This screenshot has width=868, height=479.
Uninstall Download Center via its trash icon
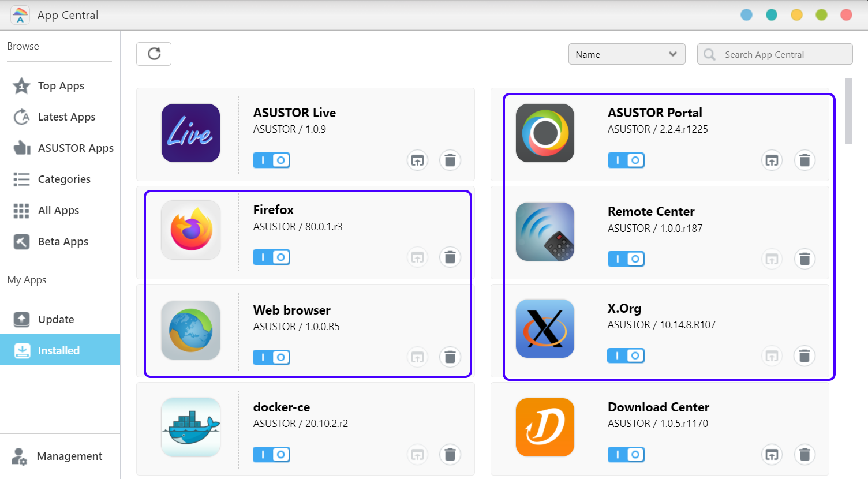tap(805, 455)
